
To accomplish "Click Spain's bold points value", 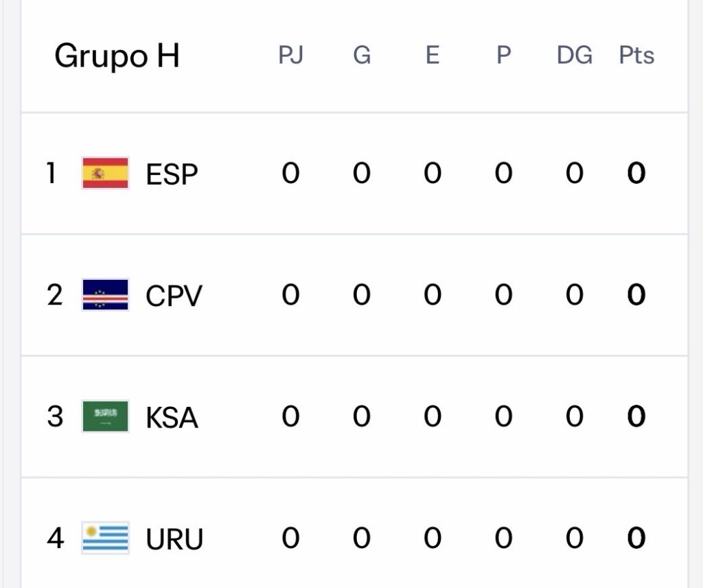I will pyautogui.click(x=636, y=174).
